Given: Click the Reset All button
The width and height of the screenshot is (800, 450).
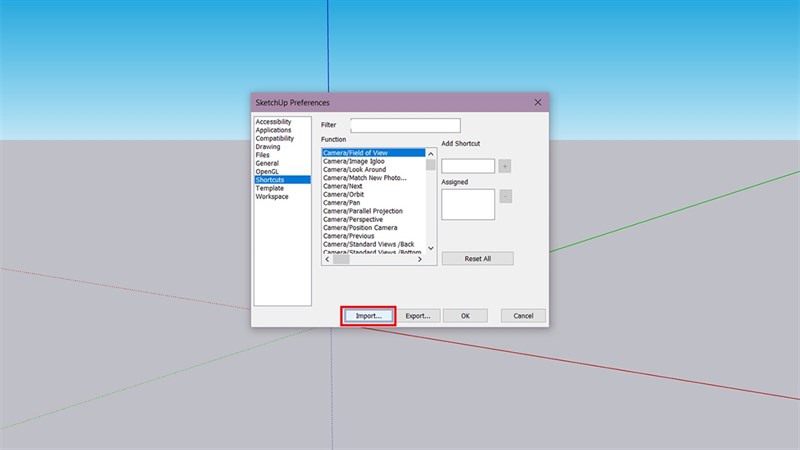Looking at the screenshot, I should (x=478, y=259).
